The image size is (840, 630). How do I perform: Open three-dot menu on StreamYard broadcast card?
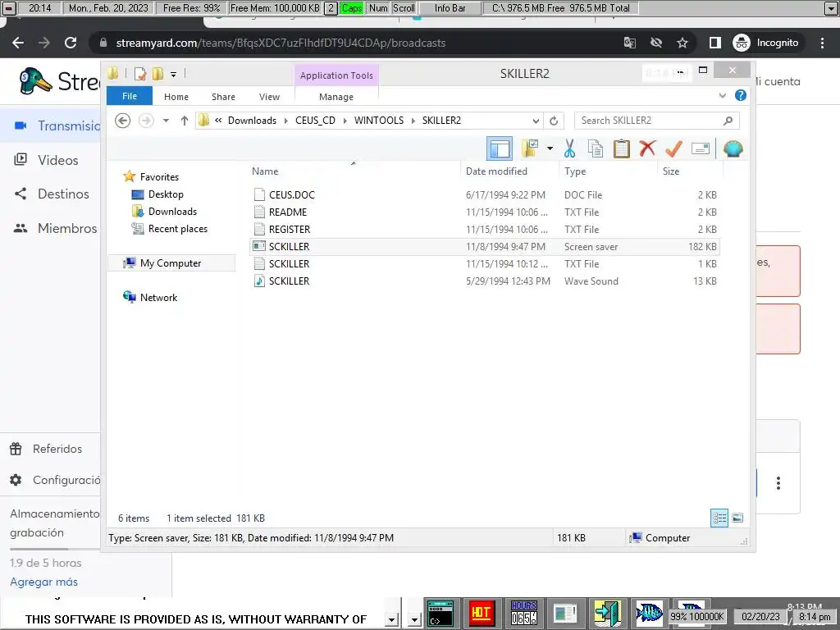point(778,483)
